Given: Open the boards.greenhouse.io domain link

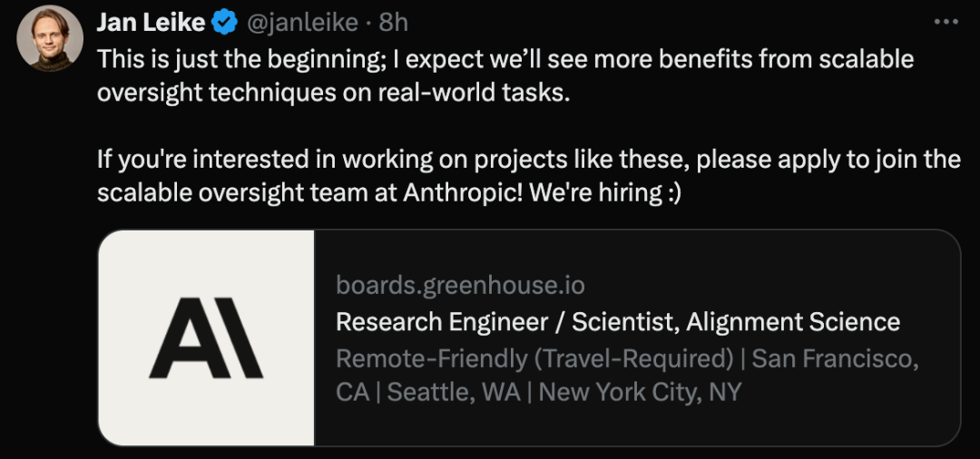Looking at the screenshot, I should 460,286.
